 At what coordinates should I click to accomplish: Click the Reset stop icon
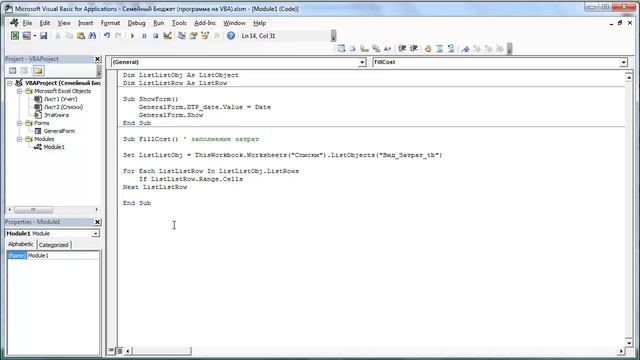coord(156,36)
